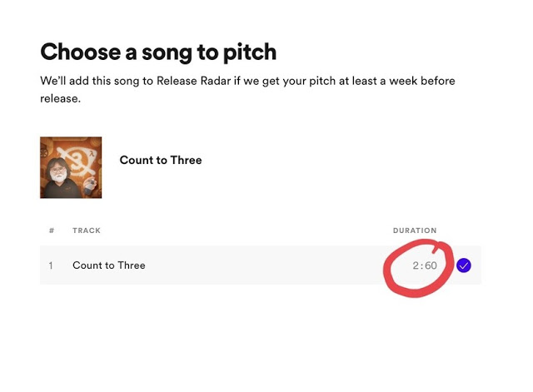Screen dimensions: 533x392
Task: Click the # column header
Action: (52, 231)
